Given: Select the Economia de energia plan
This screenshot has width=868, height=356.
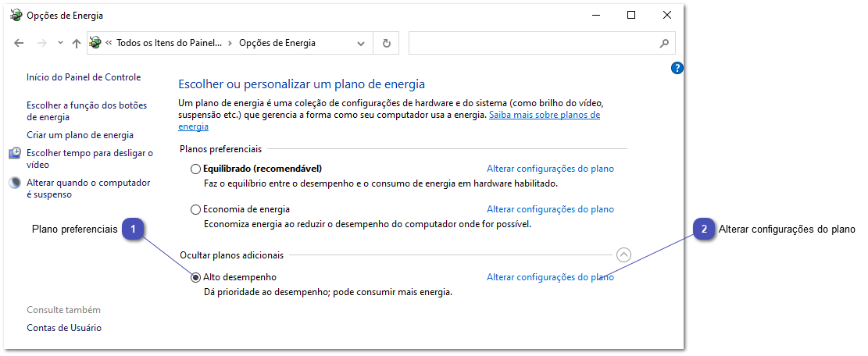Looking at the screenshot, I should (x=195, y=210).
